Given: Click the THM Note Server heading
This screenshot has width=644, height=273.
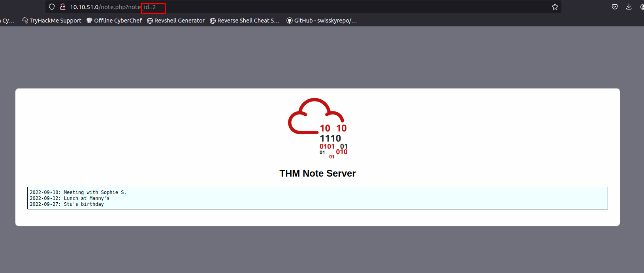Looking at the screenshot, I should tap(318, 173).
